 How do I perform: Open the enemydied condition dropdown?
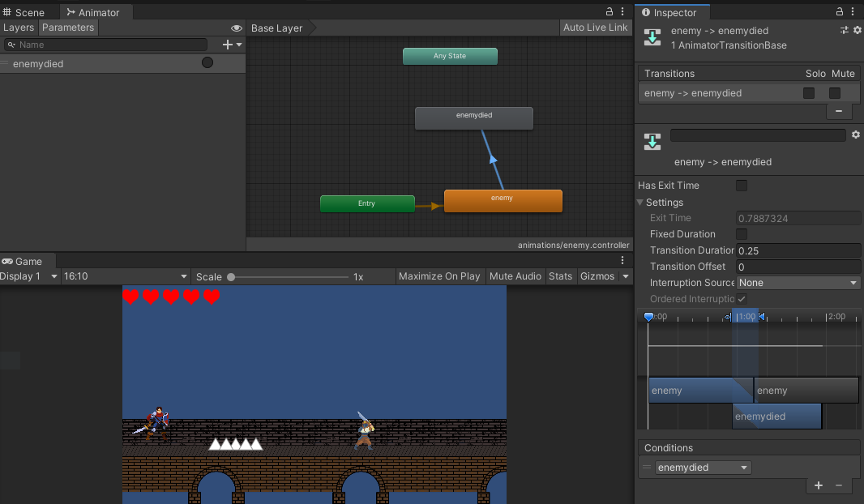[703, 468]
